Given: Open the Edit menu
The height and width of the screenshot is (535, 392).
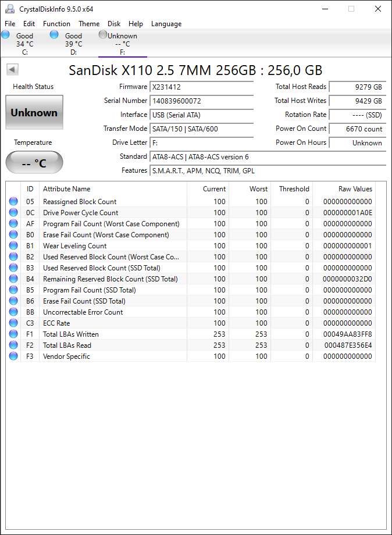Looking at the screenshot, I should point(29,24).
